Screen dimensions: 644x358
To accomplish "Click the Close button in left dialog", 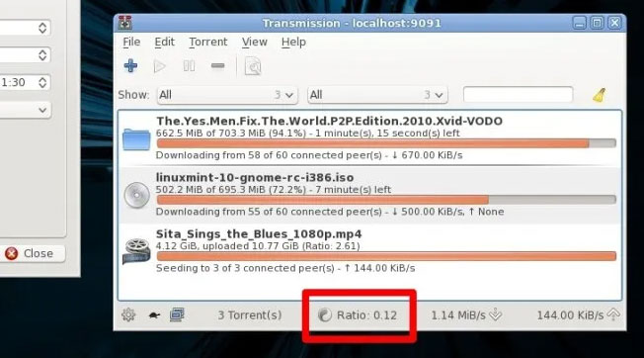I will coord(32,253).
